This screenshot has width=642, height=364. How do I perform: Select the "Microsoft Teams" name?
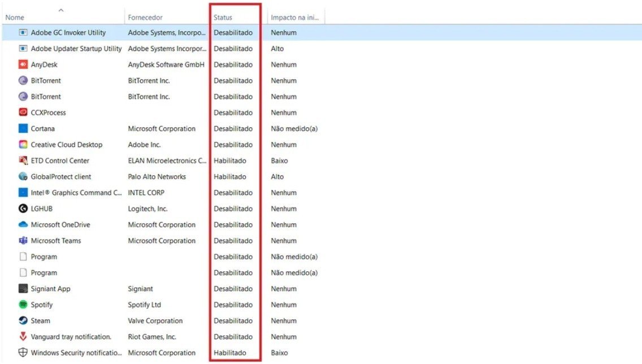56,240
